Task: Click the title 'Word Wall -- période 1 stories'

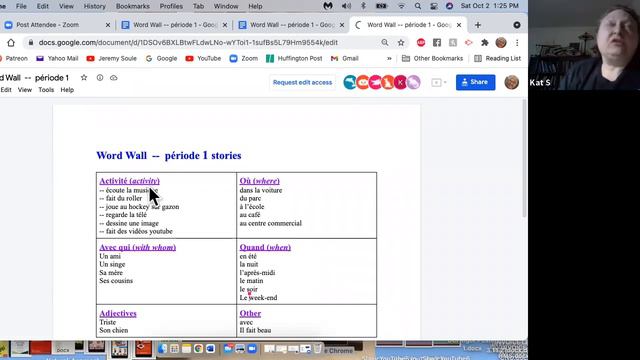Action: tap(169, 156)
